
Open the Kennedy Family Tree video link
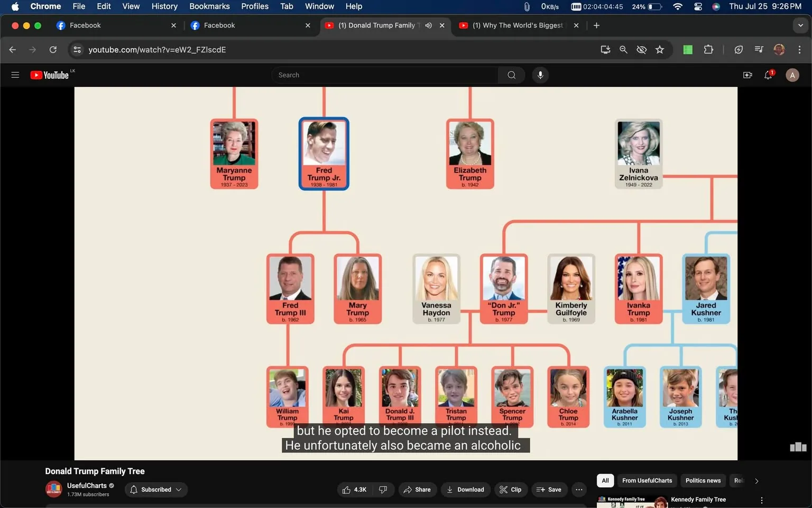(x=698, y=499)
